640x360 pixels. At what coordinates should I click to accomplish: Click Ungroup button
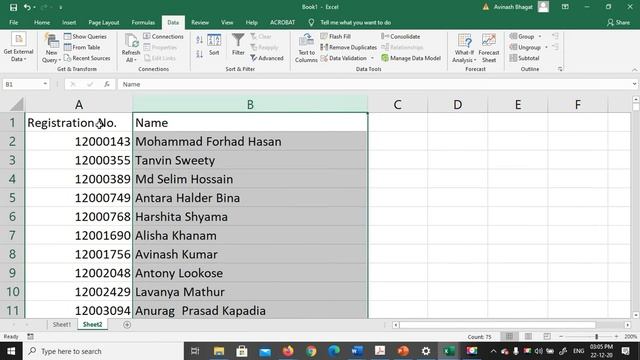point(525,47)
